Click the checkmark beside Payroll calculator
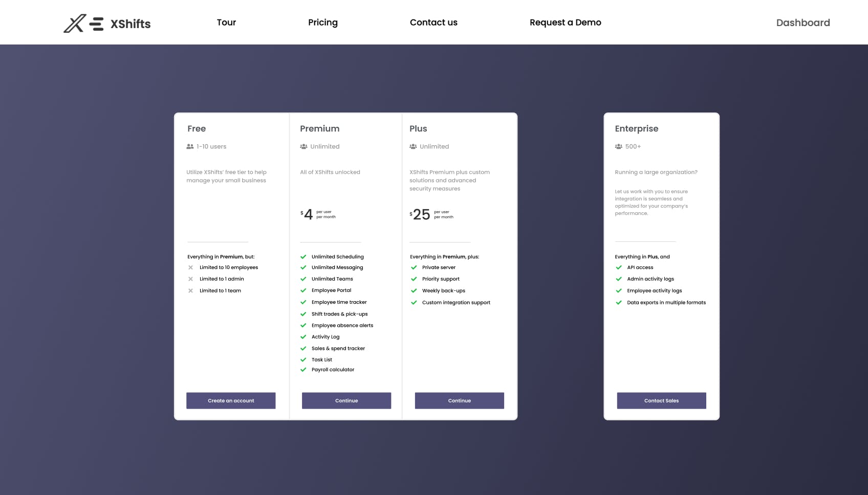 click(x=303, y=370)
